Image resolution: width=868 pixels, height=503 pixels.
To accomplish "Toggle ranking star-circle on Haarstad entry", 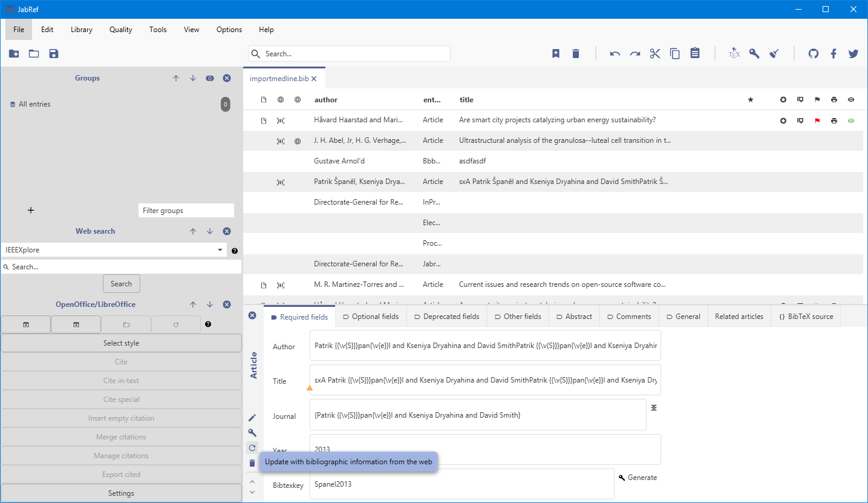I will pos(783,120).
